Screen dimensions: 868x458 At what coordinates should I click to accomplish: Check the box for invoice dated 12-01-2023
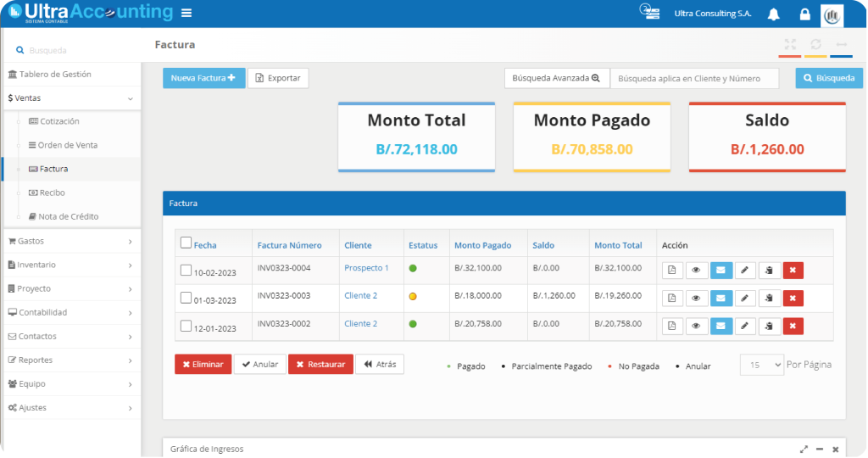(186, 326)
